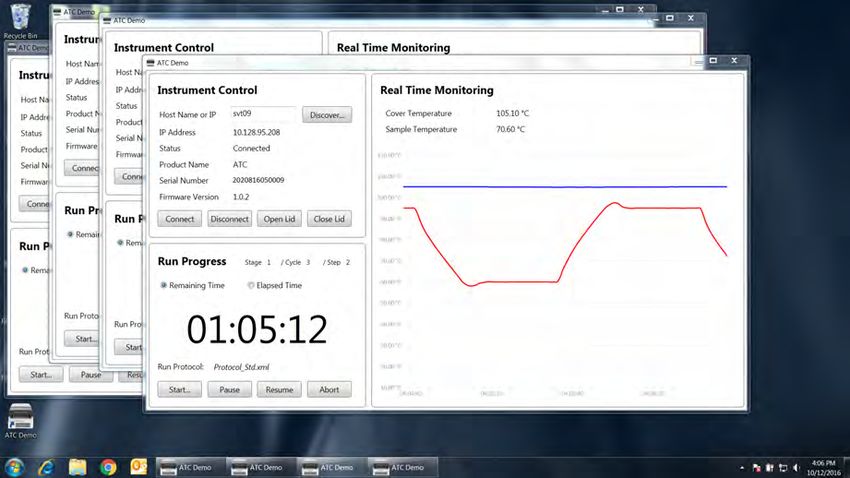Click serial number 2020816050009
The width and height of the screenshot is (850, 478).
tap(258, 180)
